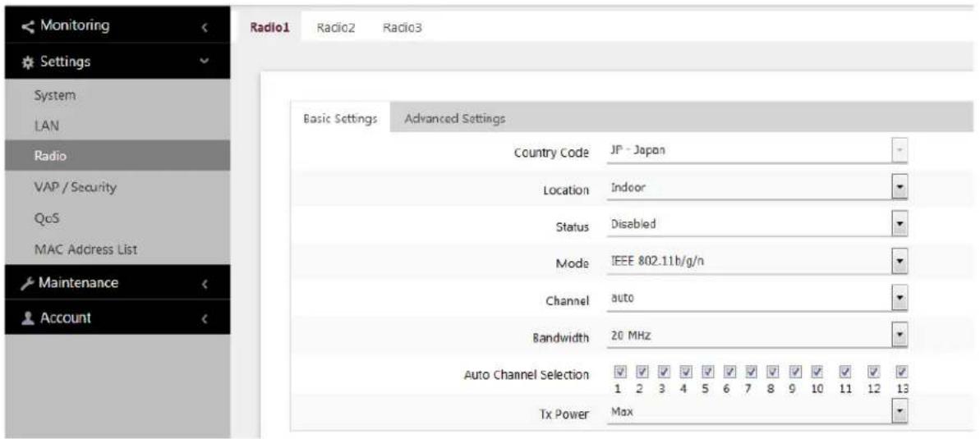Click the Country Code label
This screenshot has height=439, width=980.
tap(551, 153)
